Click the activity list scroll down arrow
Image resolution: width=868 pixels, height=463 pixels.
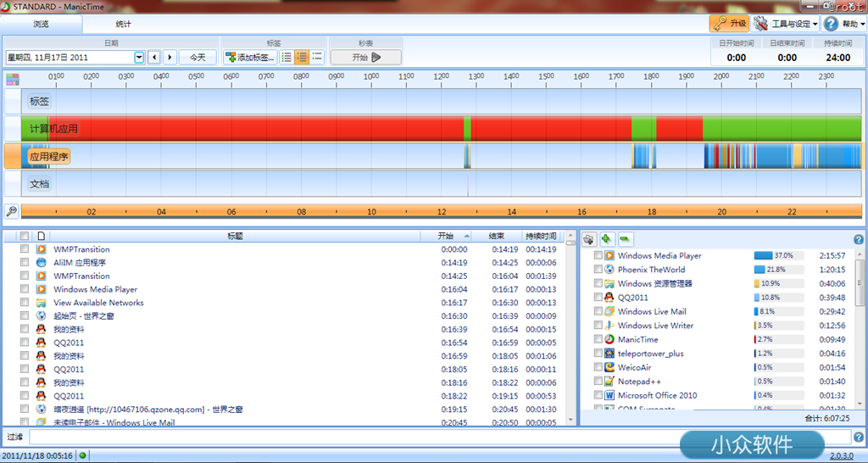570,421
